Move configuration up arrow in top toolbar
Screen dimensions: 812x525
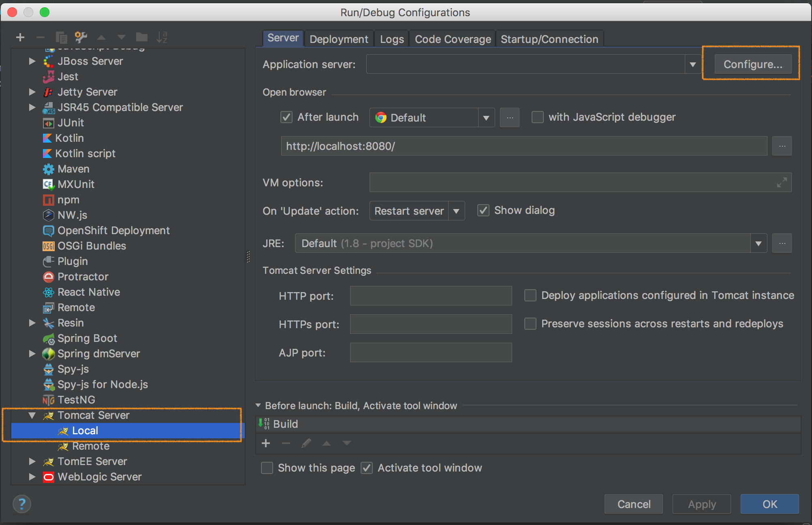click(101, 38)
